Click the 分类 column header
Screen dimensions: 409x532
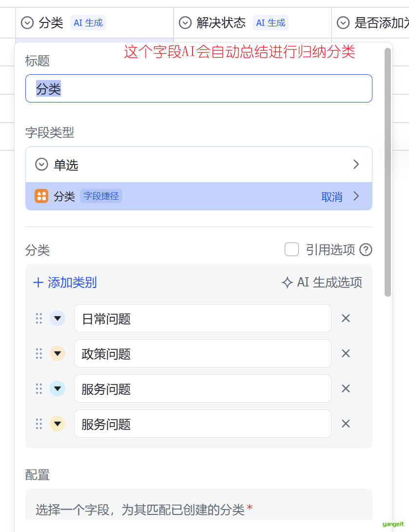click(x=51, y=22)
